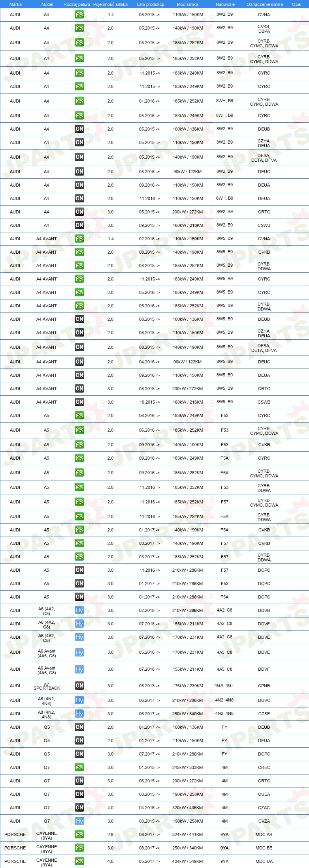Select the 10.2015 -> production date cell
The image size is (309, 868).
149,402
